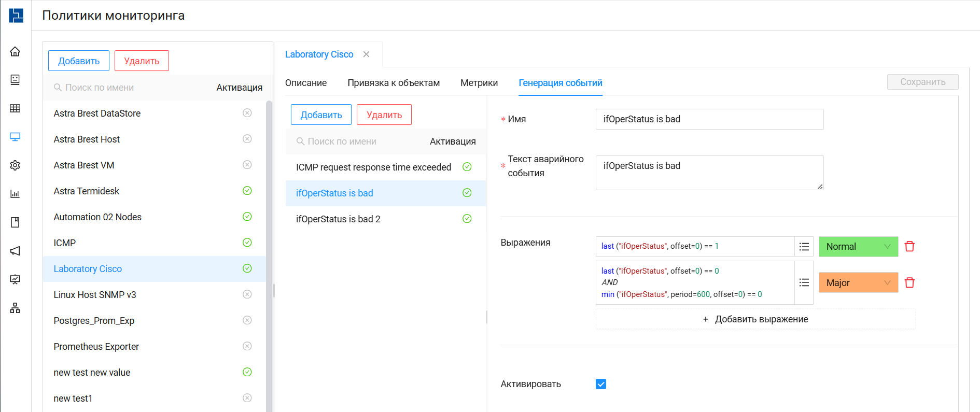Delete the Normal expression with trash icon

pos(909,247)
